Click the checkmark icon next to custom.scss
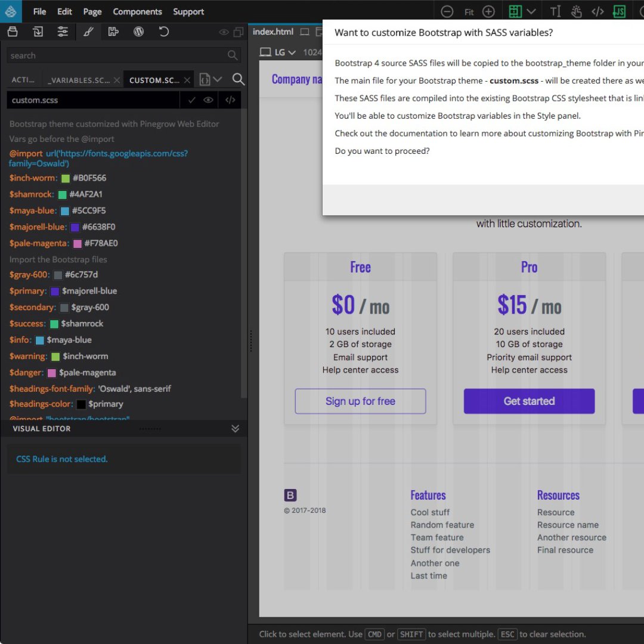The height and width of the screenshot is (644, 644). pyautogui.click(x=192, y=100)
